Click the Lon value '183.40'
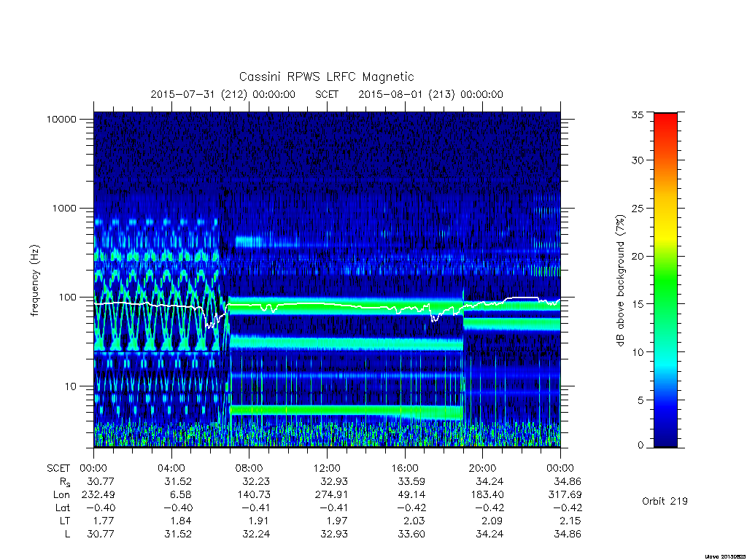Viewport: 747px width, 560px height. [487, 495]
